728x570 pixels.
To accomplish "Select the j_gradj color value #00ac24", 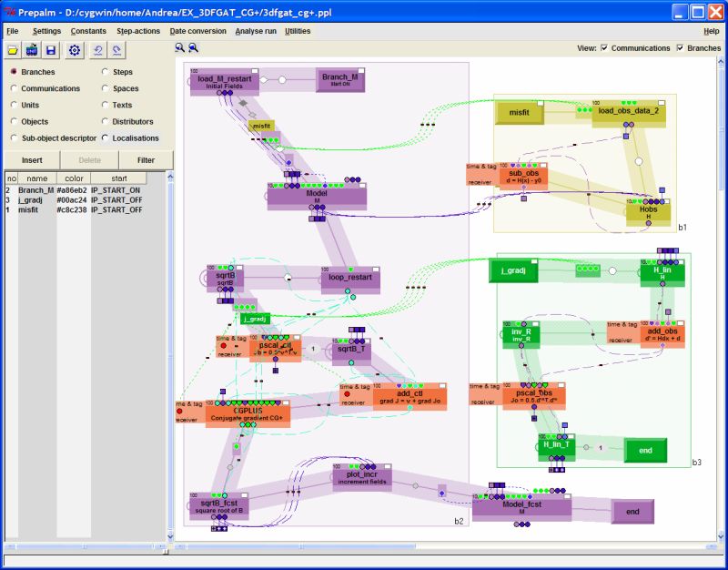I will pyautogui.click(x=73, y=199).
